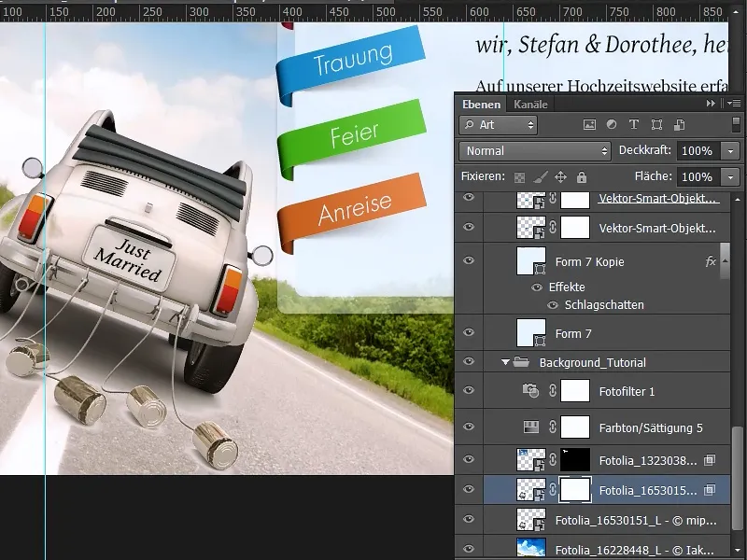This screenshot has width=747, height=560.
Task: Hide the selected Fotolia_1653015 layer
Action: [x=469, y=489]
